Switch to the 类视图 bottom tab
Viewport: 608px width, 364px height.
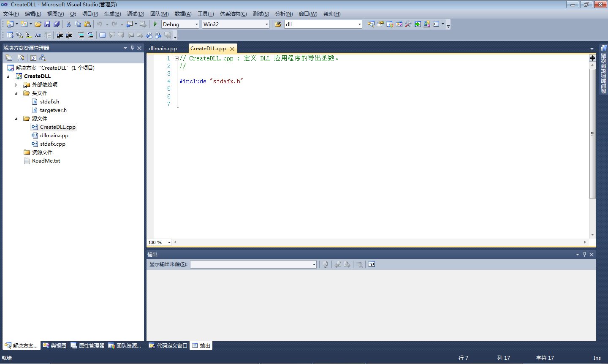coord(54,345)
